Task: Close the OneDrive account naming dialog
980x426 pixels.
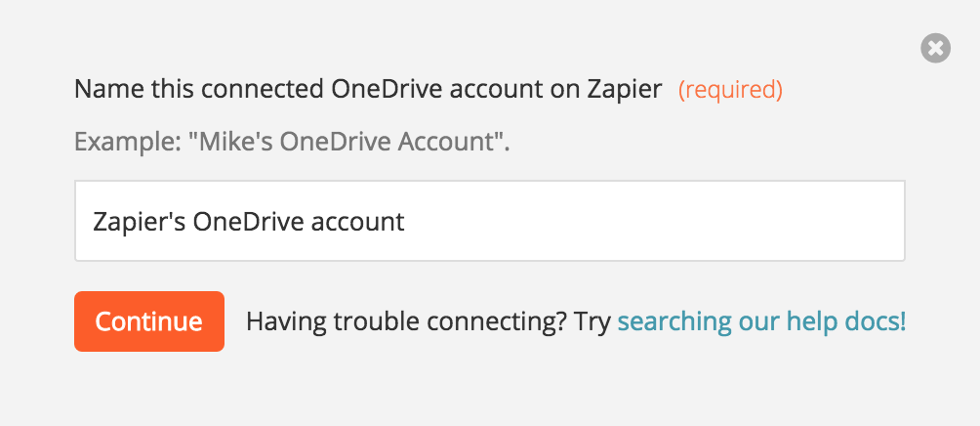Action: point(936,48)
